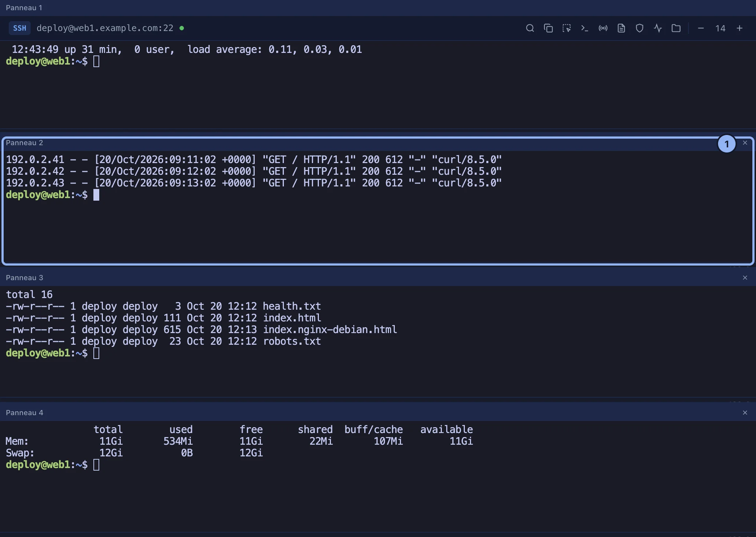Close Panneau 3
The height and width of the screenshot is (537, 756).
click(745, 278)
